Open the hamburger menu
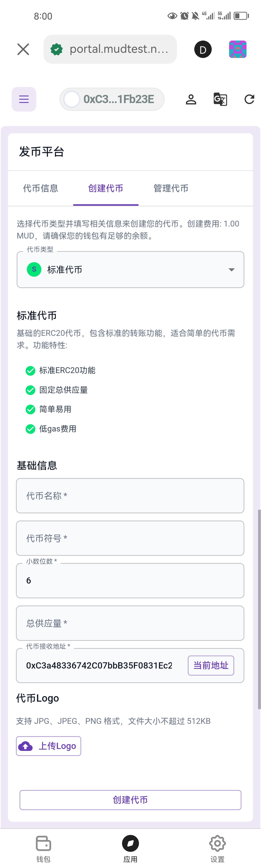 [x=24, y=99]
